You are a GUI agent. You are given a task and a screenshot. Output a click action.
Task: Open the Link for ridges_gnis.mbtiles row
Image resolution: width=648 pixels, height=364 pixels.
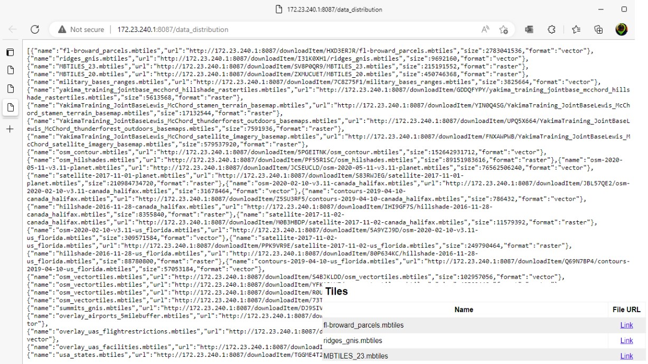627,340
